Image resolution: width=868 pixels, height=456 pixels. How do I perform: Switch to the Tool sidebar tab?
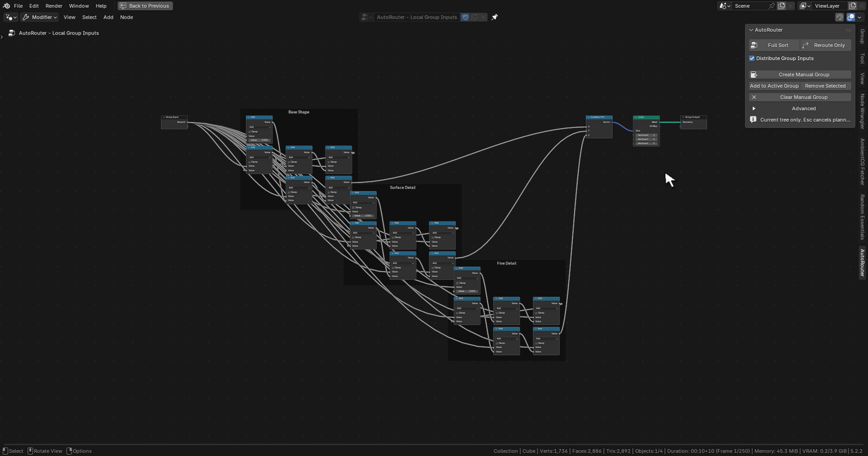click(862, 59)
